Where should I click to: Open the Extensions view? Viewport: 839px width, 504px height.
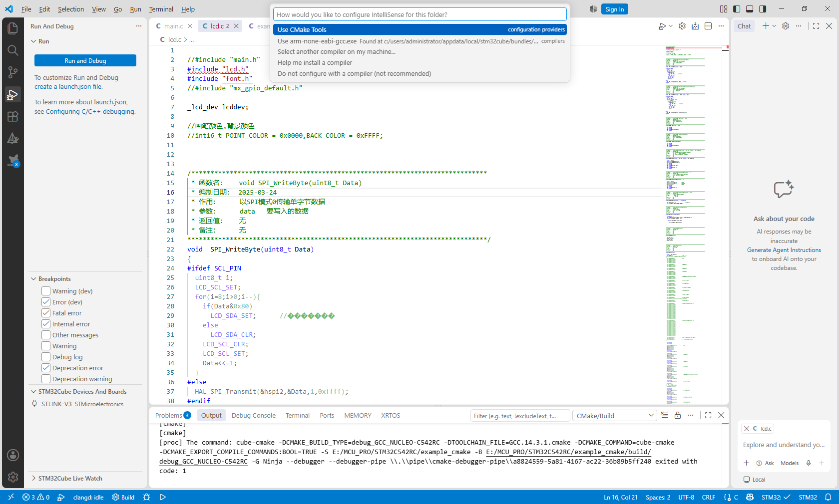13,116
